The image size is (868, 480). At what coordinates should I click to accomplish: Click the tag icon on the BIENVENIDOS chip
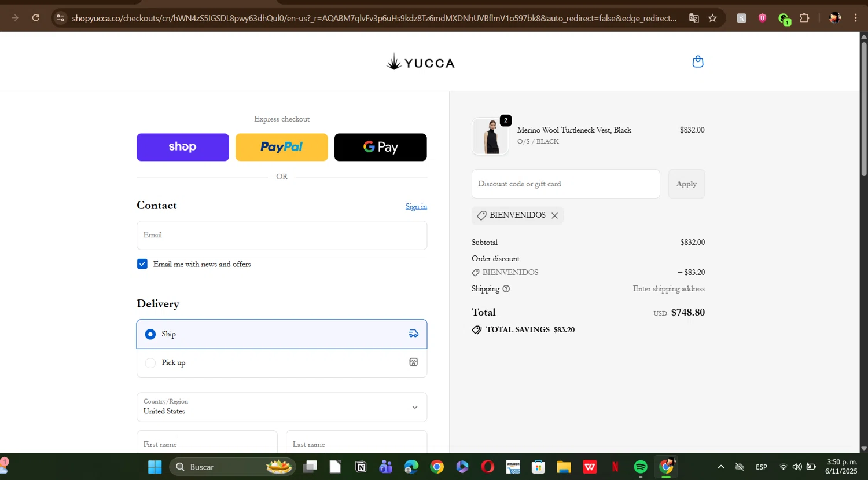pos(481,215)
